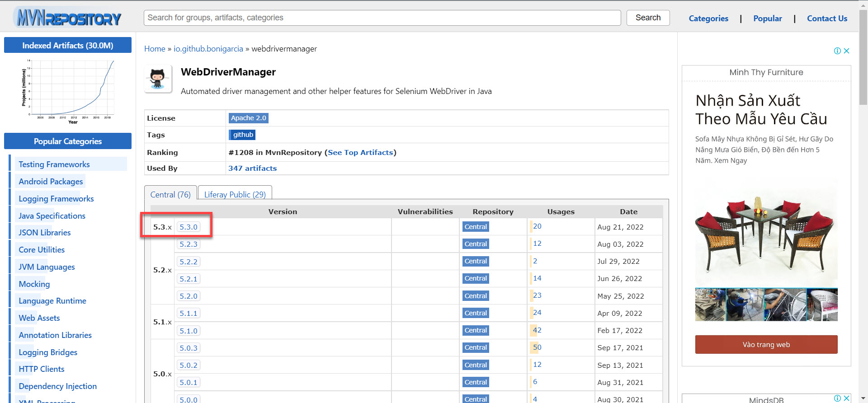Open the 347 artifacts link
The height and width of the screenshot is (403, 868).
point(252,168)
